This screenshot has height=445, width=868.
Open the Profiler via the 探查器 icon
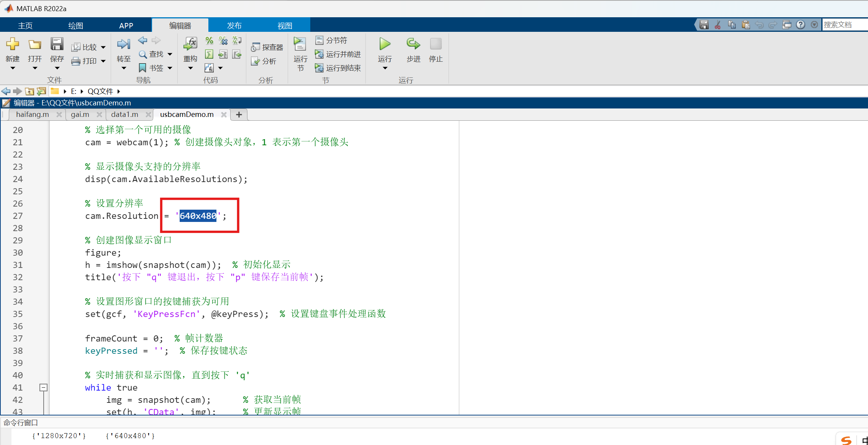pos(267,46)
